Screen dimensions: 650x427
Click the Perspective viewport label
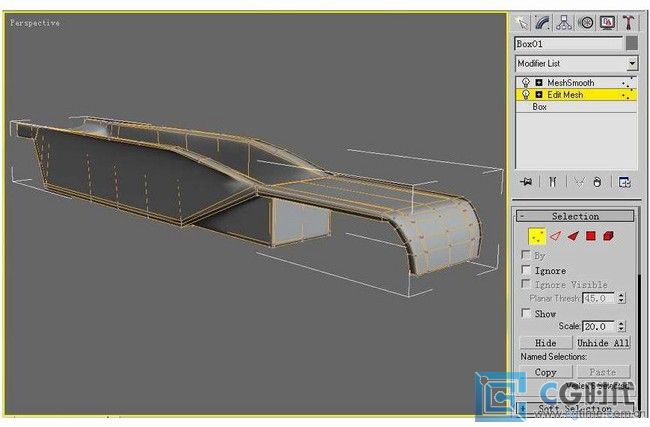pyautogui.click(x=35, y=23)
